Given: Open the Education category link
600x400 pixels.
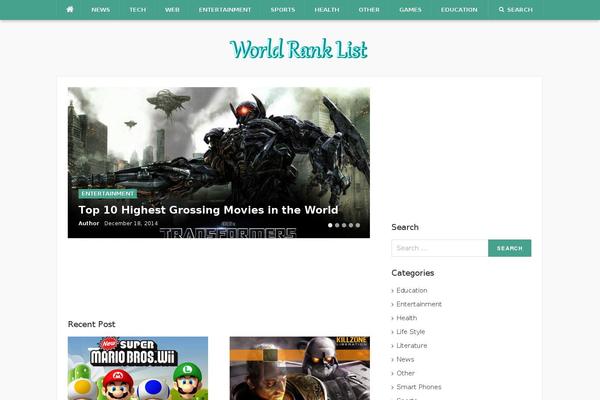Looking at the screenshot, I should 412,291.
